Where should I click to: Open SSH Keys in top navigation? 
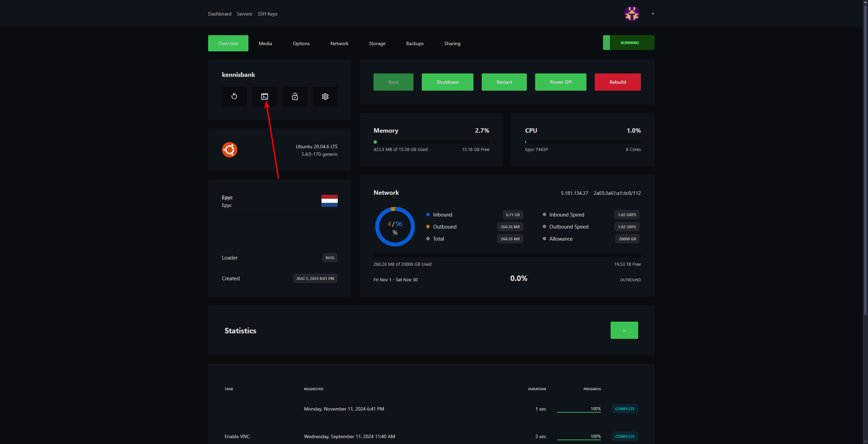[267, 14]
